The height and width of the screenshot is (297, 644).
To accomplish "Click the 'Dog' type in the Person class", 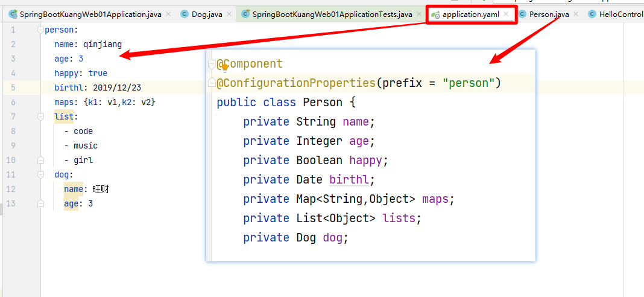I will point(306,237).
